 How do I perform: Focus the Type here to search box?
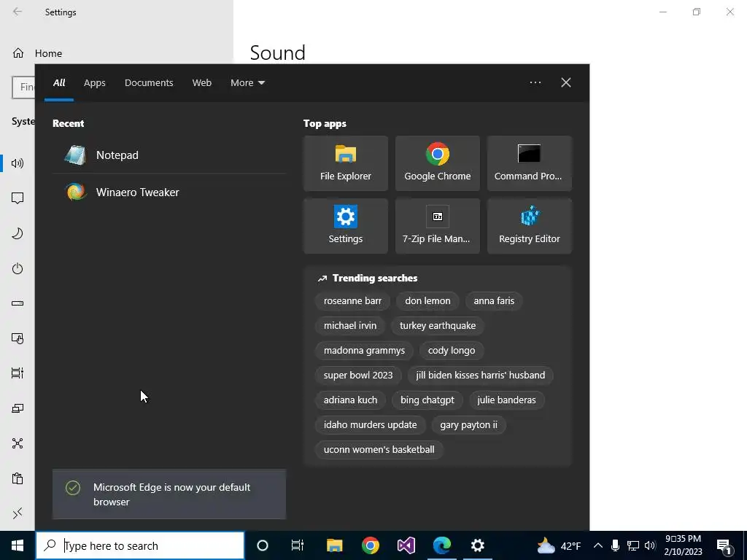click(x=140, y=545)
